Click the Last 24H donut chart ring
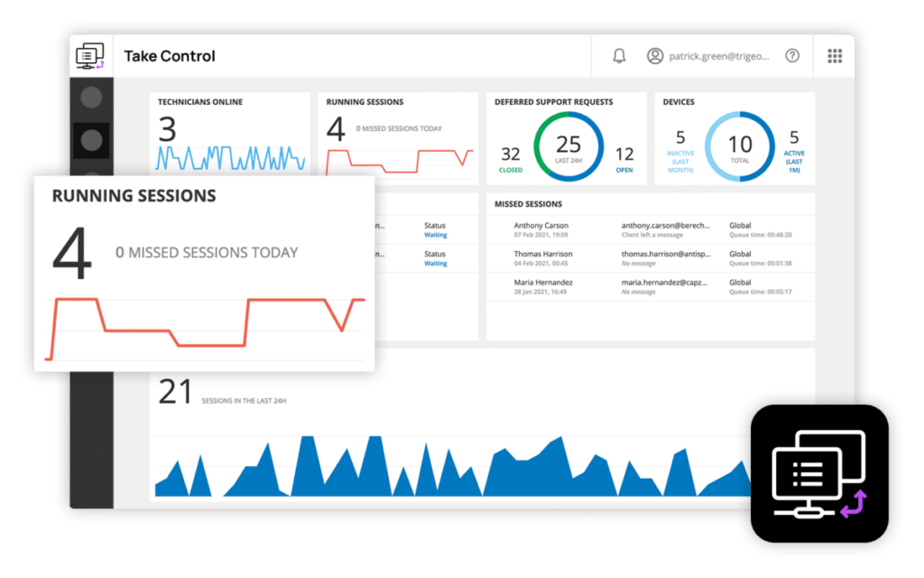The height and width of the screenshot is (578, 924). pyautogui.click(x=568, y=144)
